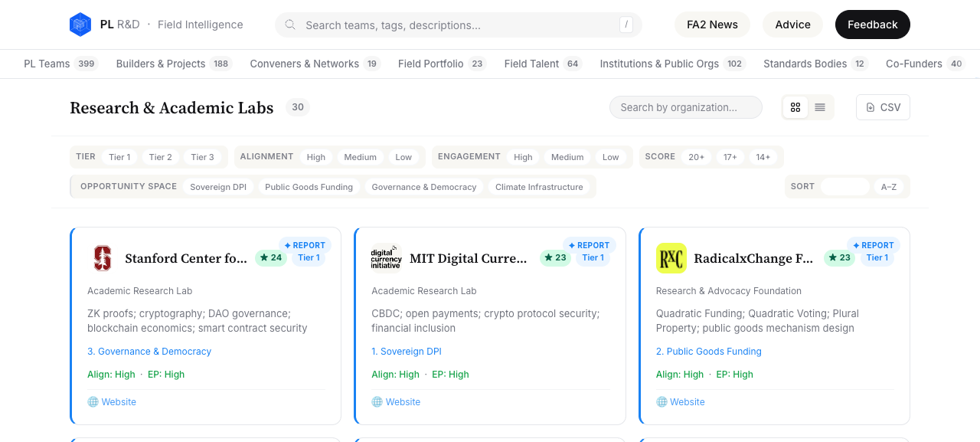Viewport: 980px width, 442px height.
Task: Open the Field Talent tab
Action: point(543,64)
